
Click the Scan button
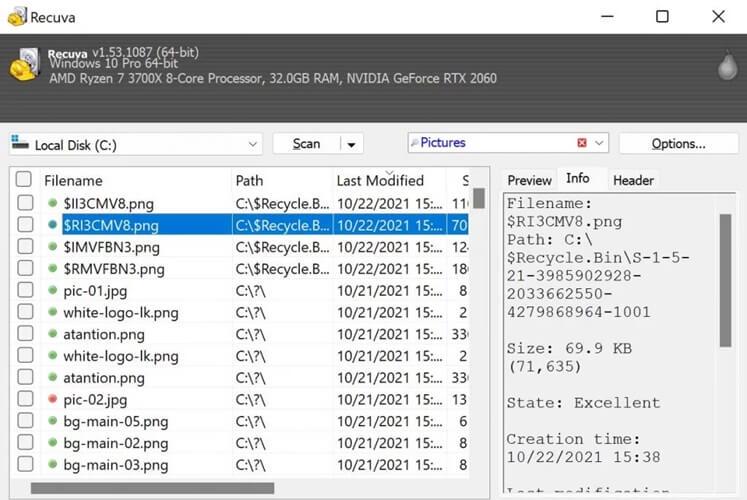(x=306, y=144)
